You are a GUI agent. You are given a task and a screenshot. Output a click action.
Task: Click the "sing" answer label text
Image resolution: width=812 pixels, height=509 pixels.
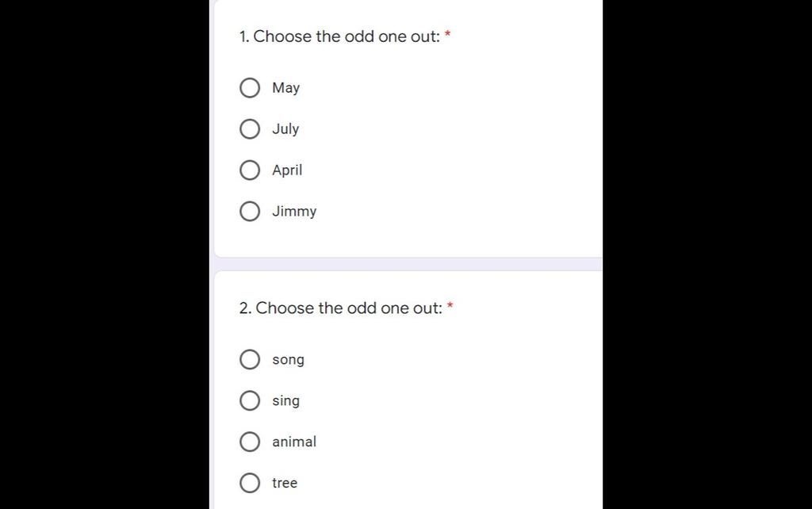pos(285,401)
